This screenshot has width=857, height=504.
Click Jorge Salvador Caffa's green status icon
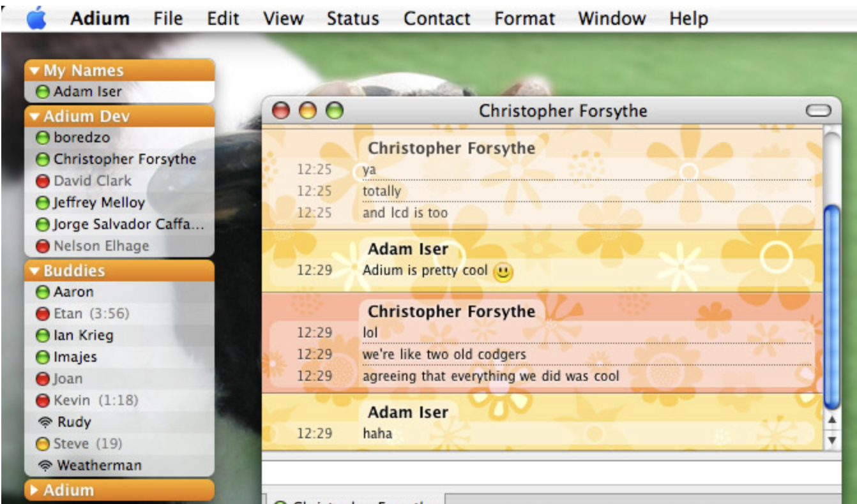43,224
